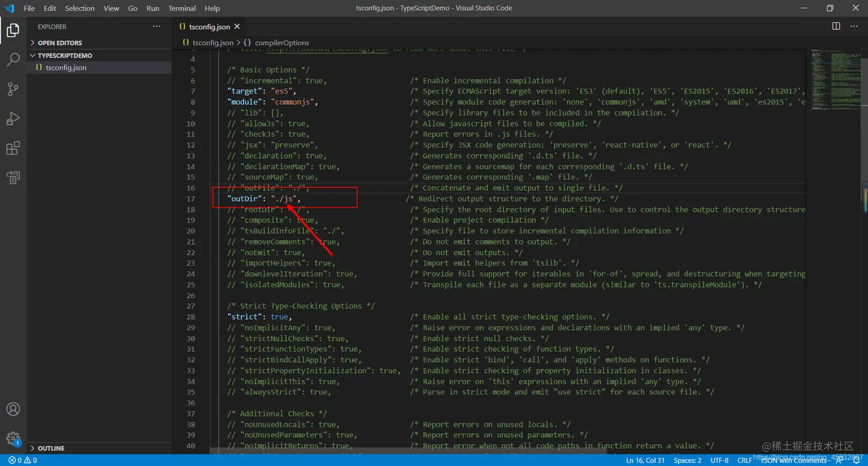Click the commented "isolatedModules": true line
868x466 pixels.
(286, 284)
